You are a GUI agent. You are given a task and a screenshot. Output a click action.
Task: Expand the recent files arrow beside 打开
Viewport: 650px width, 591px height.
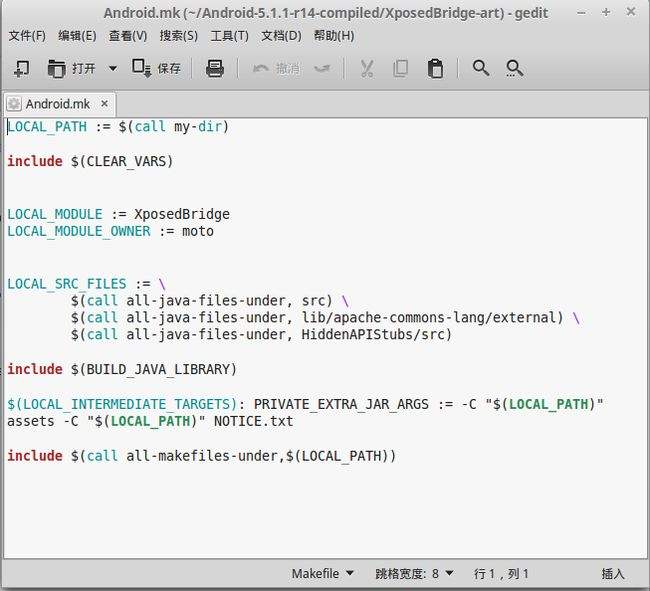pos(112,68)
